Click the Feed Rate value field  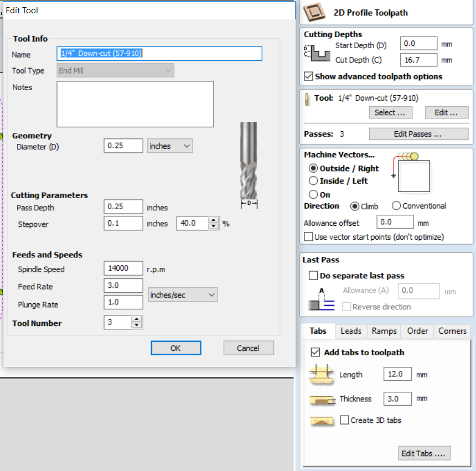123,286
